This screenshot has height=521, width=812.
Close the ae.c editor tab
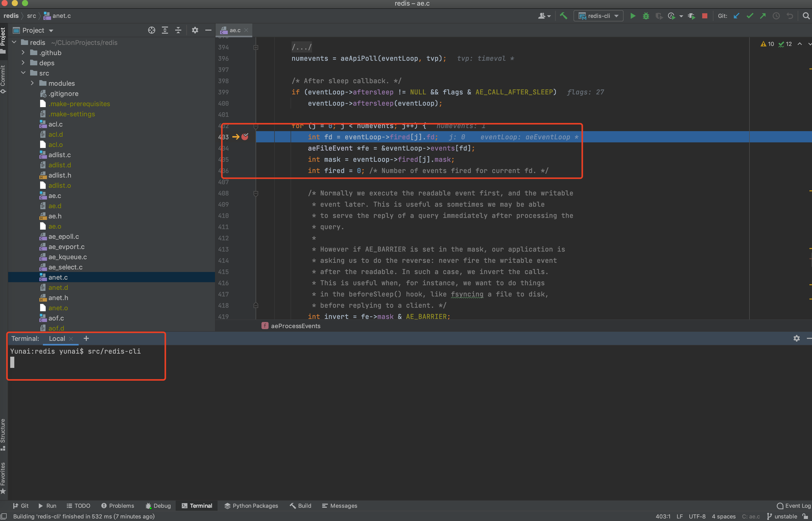click(246, 30)
